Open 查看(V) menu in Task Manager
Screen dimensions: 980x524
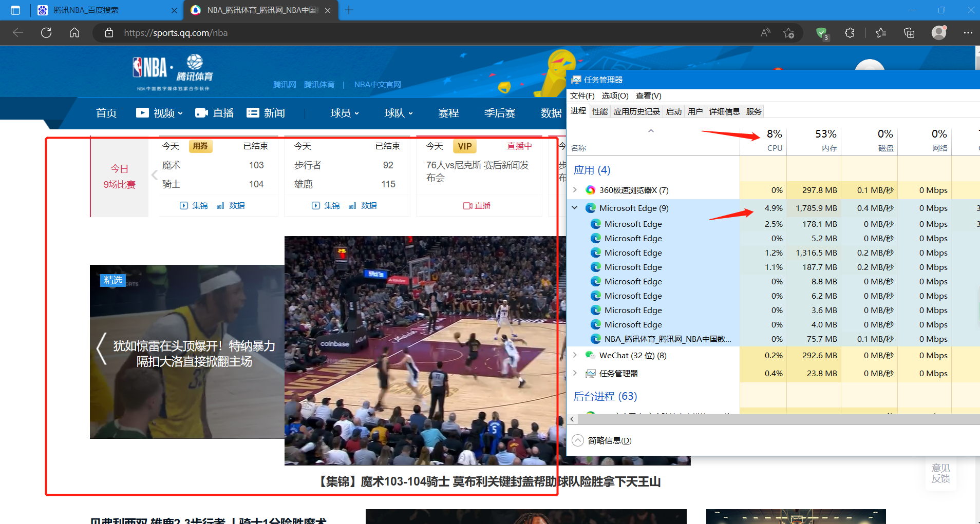point(648,96)
